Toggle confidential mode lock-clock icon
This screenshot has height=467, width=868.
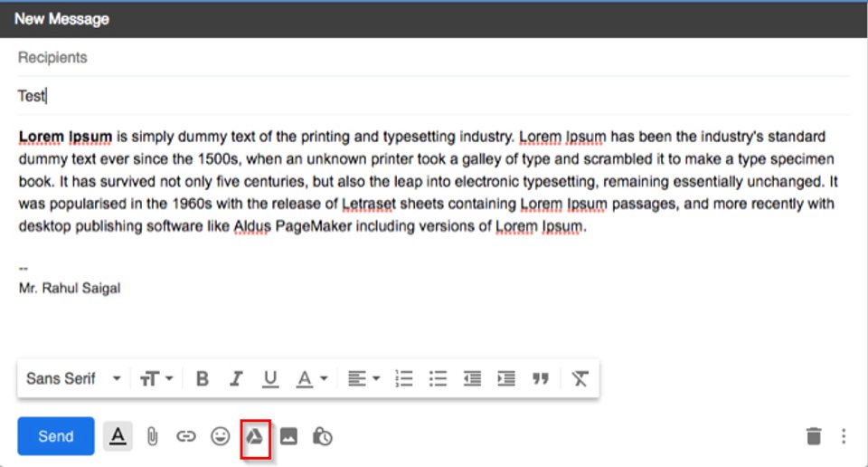(x=323, y=436)
